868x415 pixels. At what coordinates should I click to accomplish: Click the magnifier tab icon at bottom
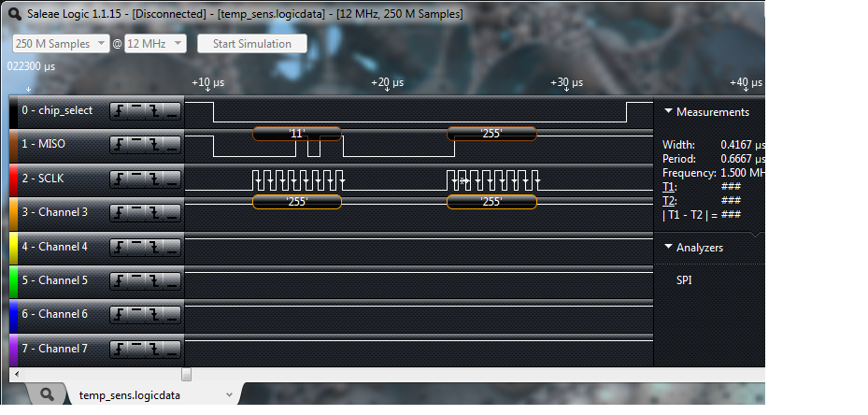point(48,394)
